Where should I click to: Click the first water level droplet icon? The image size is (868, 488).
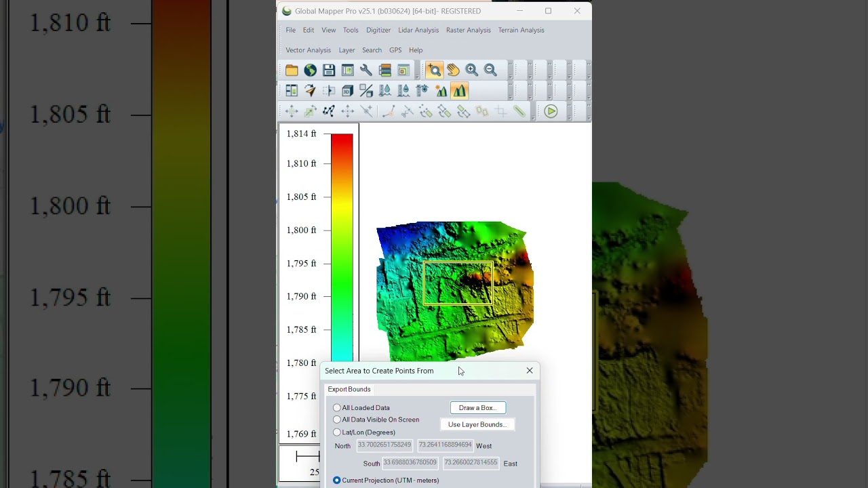pos(384,91)
